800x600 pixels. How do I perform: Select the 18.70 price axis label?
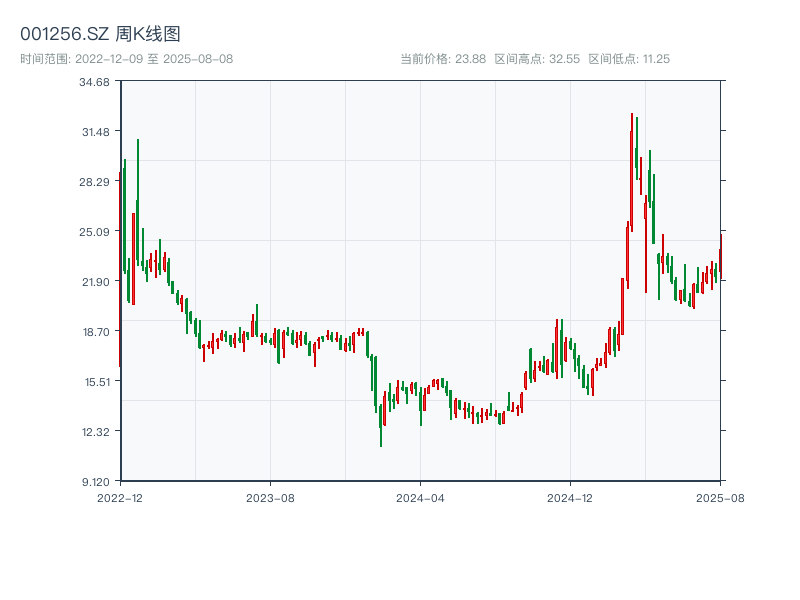pyautogui.click(x=95, y=332)
